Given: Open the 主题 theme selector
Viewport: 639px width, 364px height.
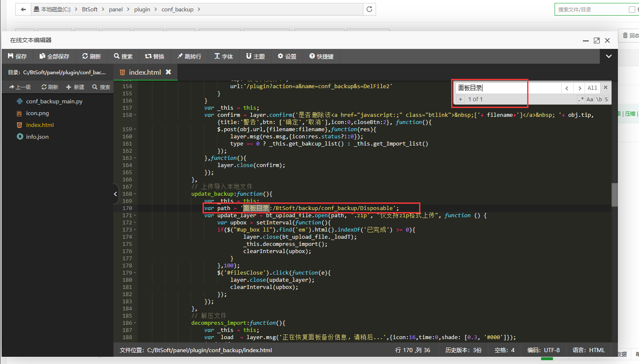Looking at the screenshot, I should point(255,56).
